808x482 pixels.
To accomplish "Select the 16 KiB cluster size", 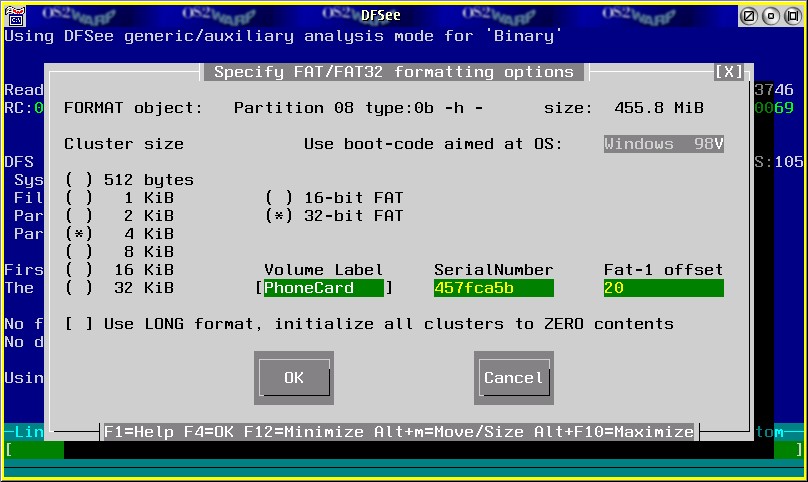I will (x=120, y=270).
